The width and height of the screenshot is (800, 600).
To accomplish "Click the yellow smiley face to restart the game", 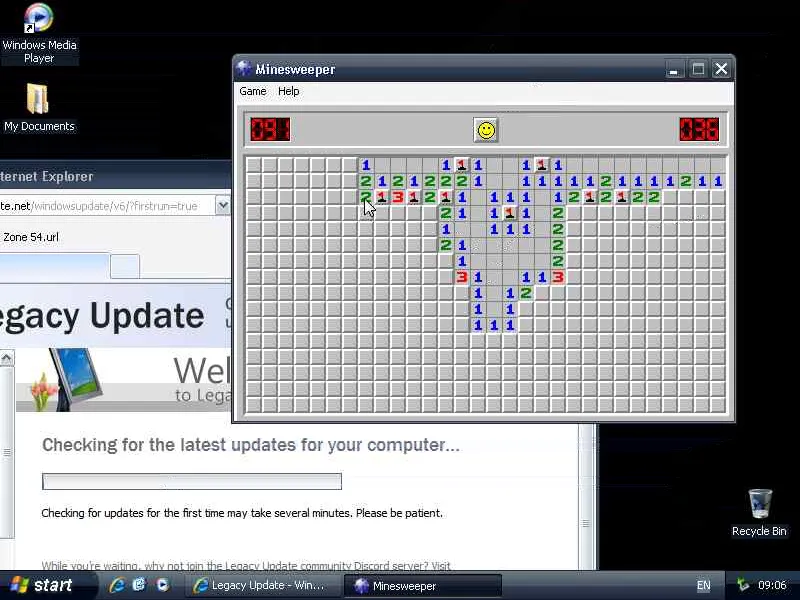I will pos(486,130).
